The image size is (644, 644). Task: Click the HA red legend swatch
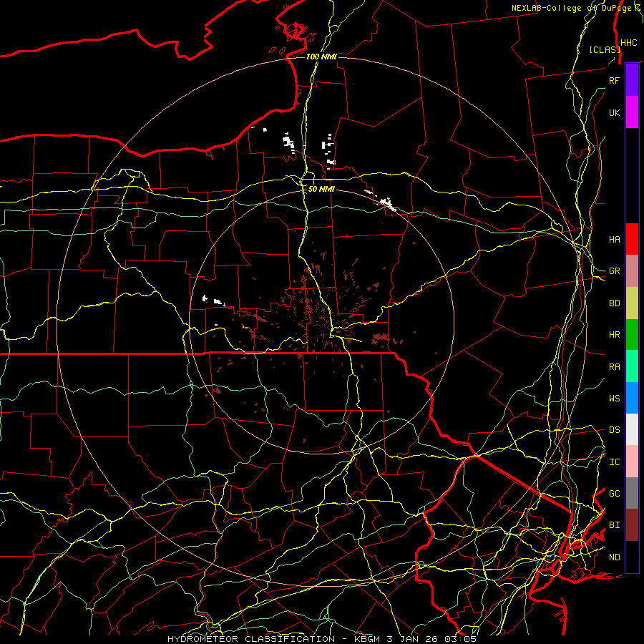coord(632,239)
